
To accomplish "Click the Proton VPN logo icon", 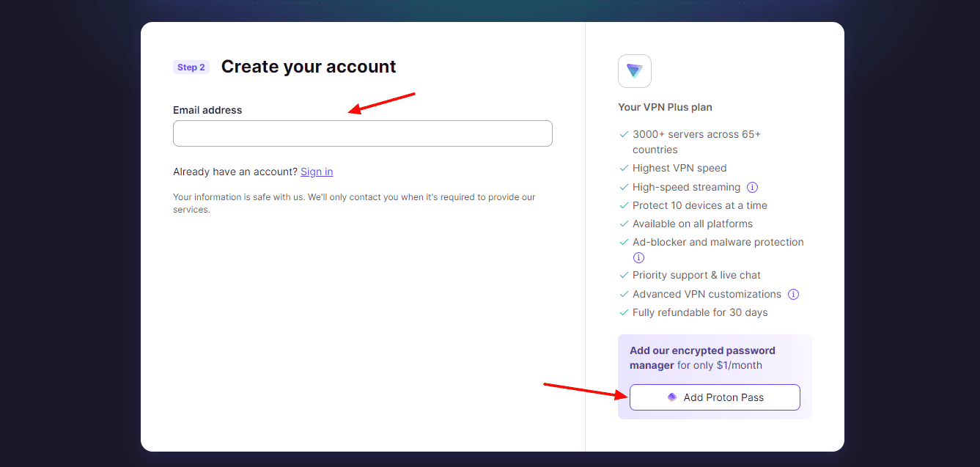I will click(x=635, y=71).
